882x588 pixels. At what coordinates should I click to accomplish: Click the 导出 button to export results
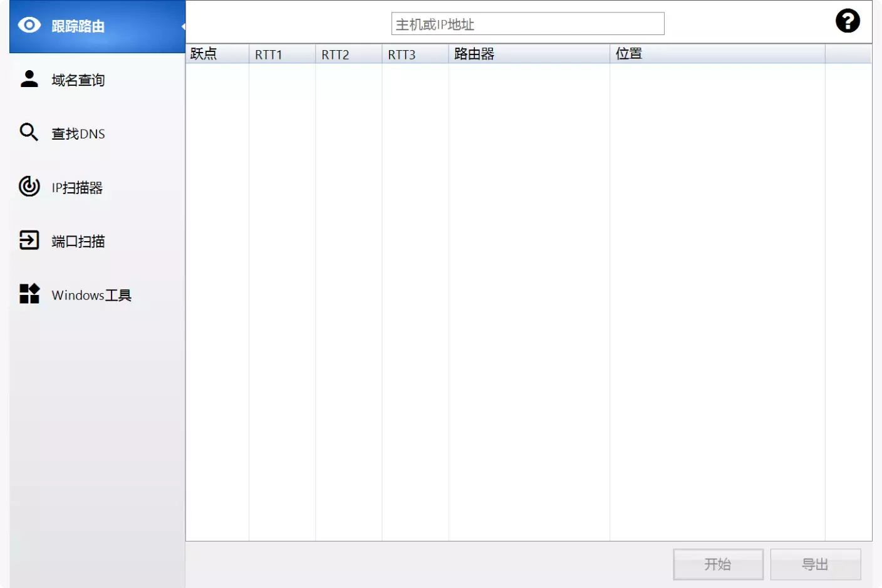tap(816, 564)
